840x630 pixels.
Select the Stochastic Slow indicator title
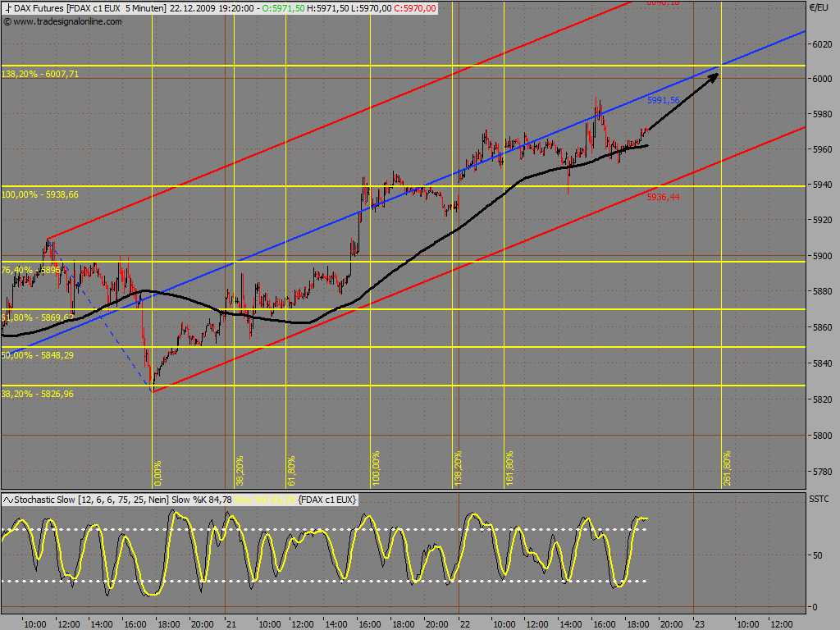[44, 500]
